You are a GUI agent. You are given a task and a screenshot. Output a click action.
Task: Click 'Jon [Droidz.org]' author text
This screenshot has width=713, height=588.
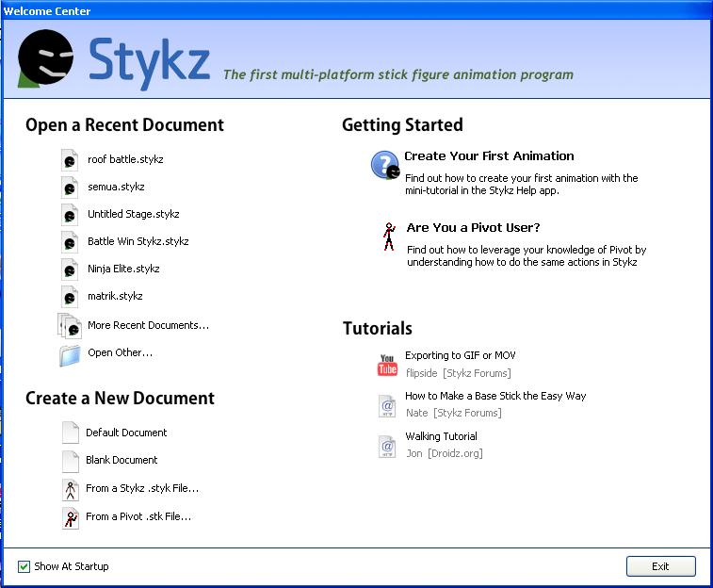tap(445, 453)
